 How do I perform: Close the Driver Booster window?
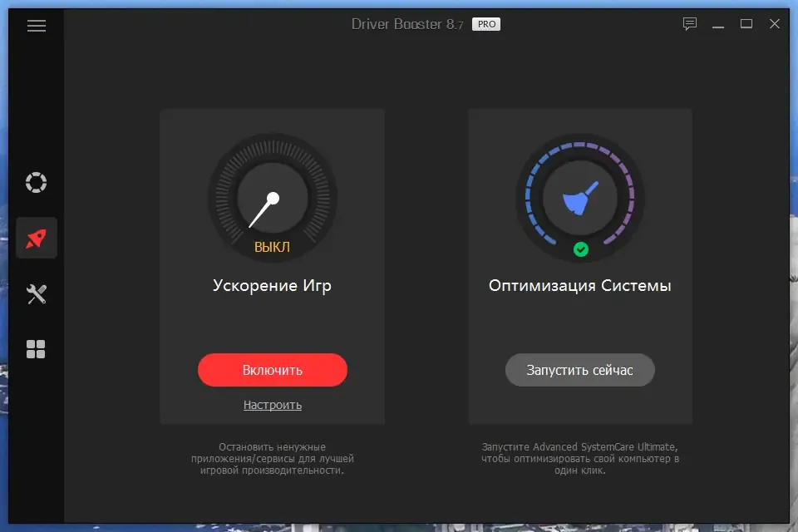tap(775, 24)
